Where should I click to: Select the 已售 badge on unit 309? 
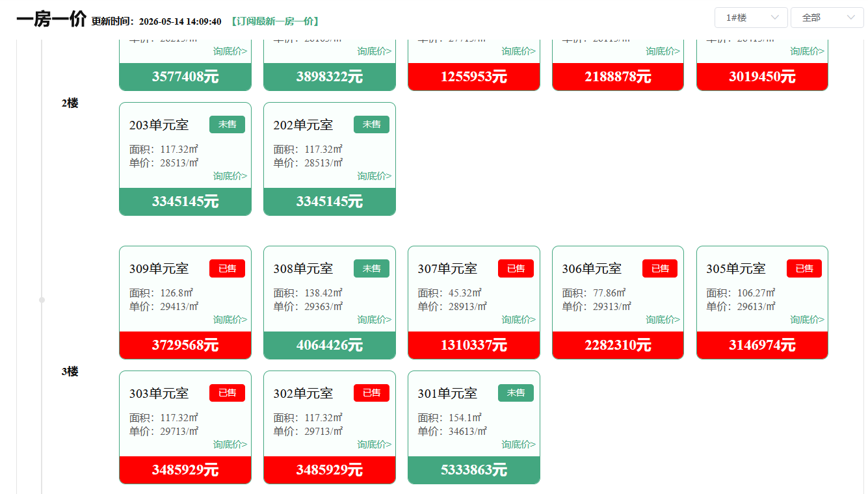point(227,268)
